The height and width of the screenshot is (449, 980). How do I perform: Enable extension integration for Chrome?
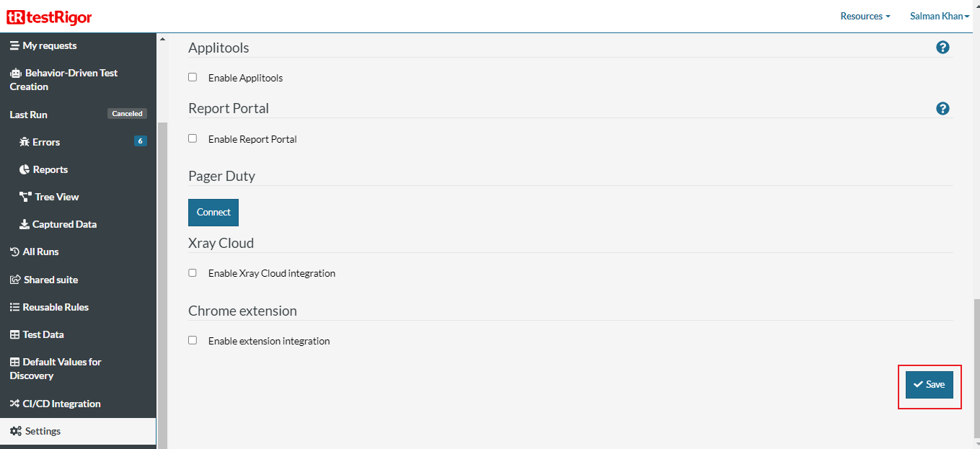(x=193, y=340)
